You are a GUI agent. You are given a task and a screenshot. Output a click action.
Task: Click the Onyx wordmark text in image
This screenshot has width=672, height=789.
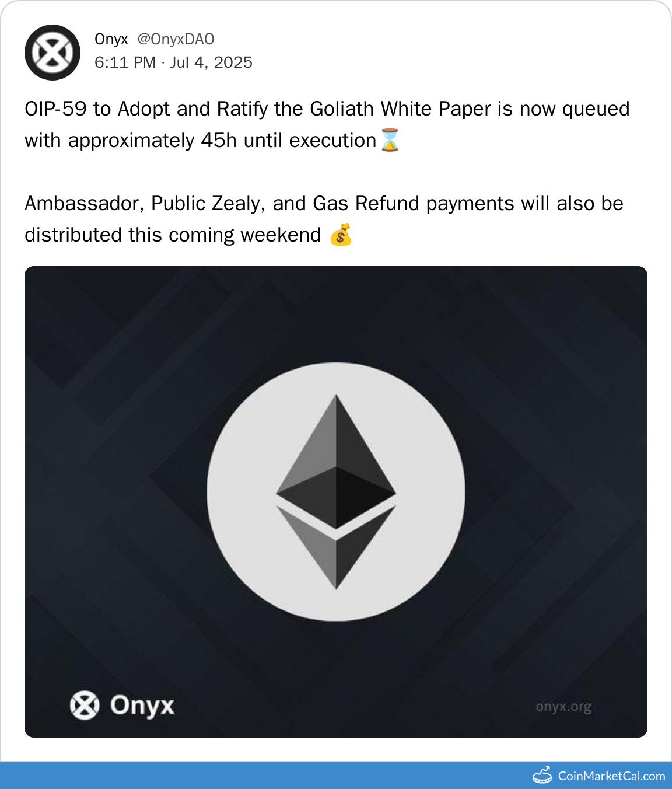142,705
